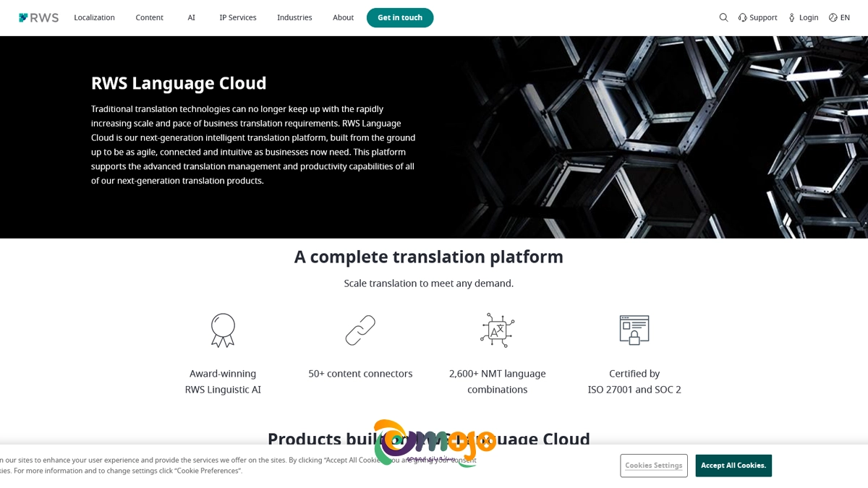Click "Certified by ISO 27001 and SOC 2"
The width and height of the screenshot is (868, 488).
(634, 382)
